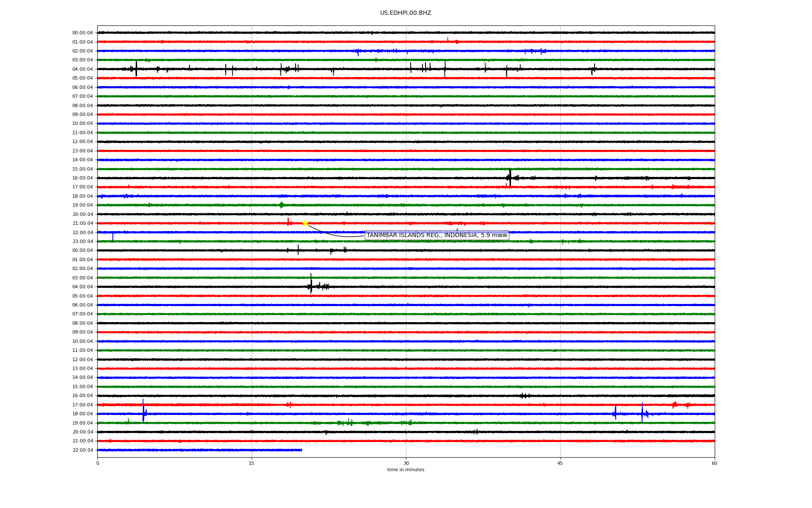Click the blue dip near the 22:00:04 trace start
The image size is (812, 508).
pyautogui.click(x=112, y=236)
